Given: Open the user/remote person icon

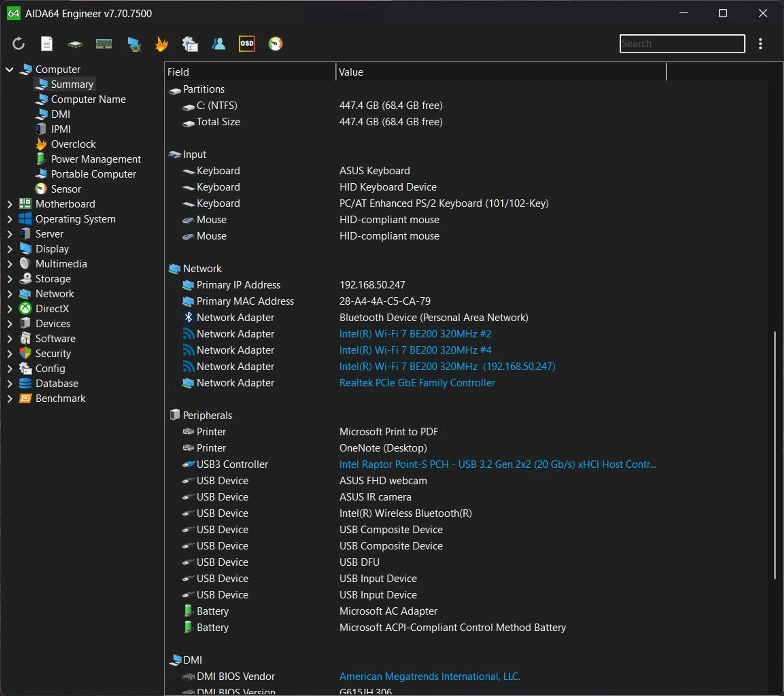Looking at the screenshot, I should [218, 43].
